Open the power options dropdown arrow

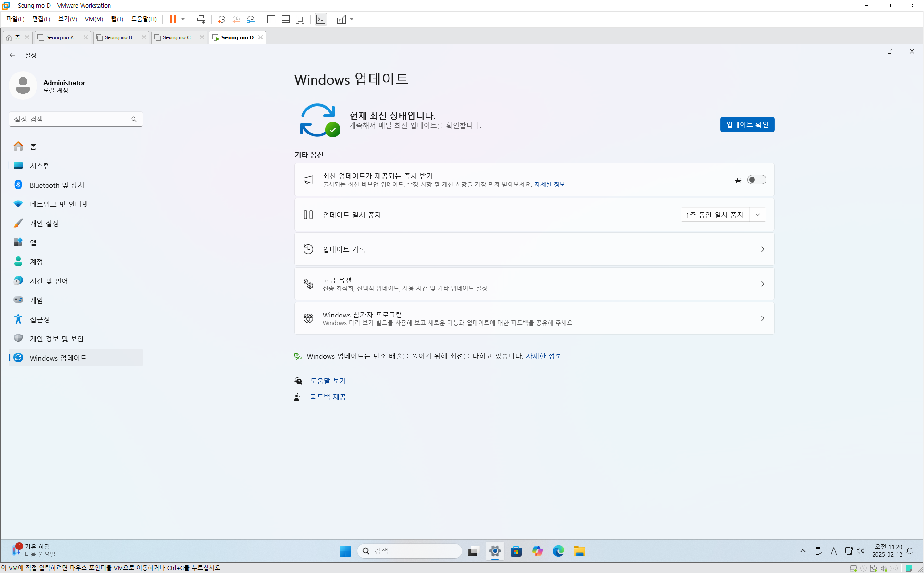183,19
